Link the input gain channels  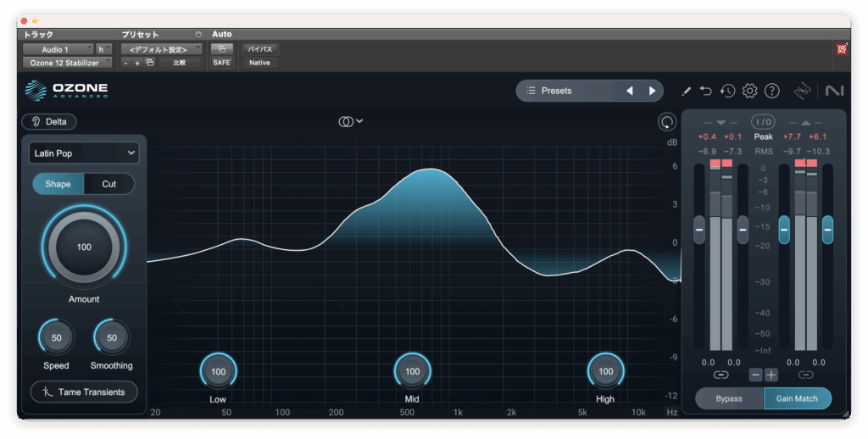point(721,375)
